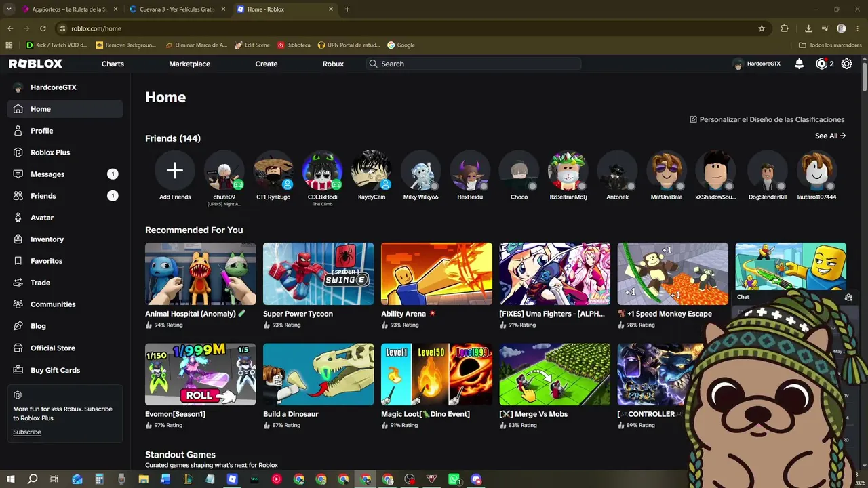Reload the page in Chrome
The image size is (868, 488).
[43, 28]
